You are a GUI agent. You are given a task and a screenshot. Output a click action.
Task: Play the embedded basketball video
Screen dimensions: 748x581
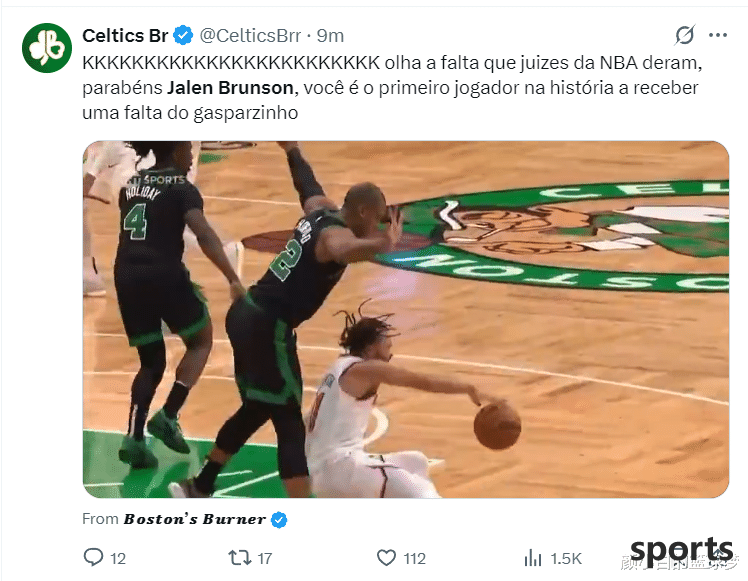(406, 319)
